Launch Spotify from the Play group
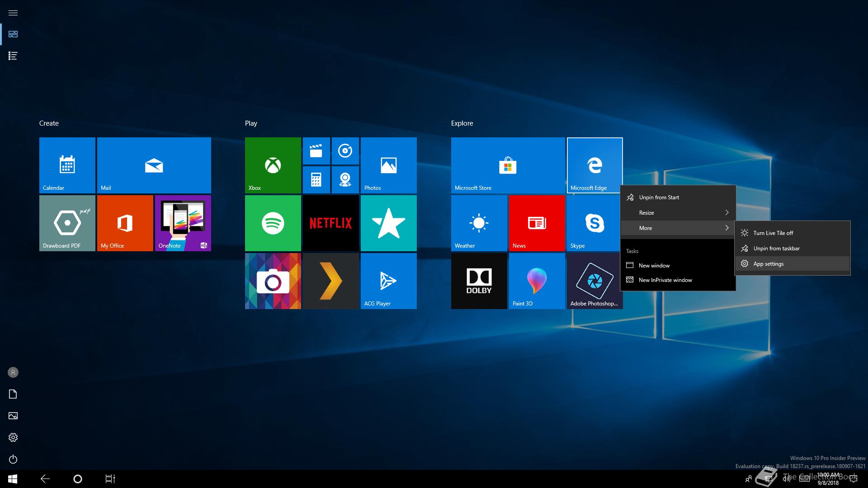 click(x=273, y=223)
